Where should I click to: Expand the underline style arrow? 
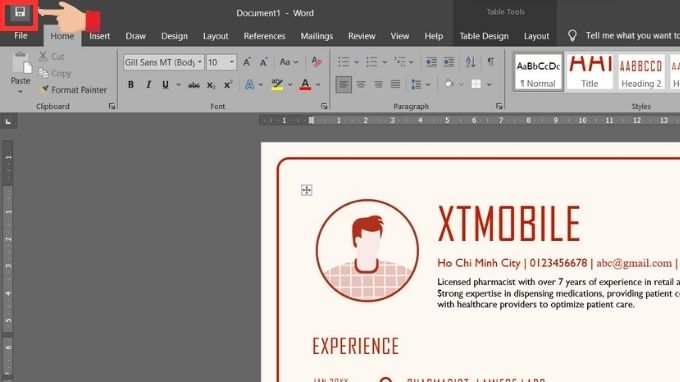179,85
